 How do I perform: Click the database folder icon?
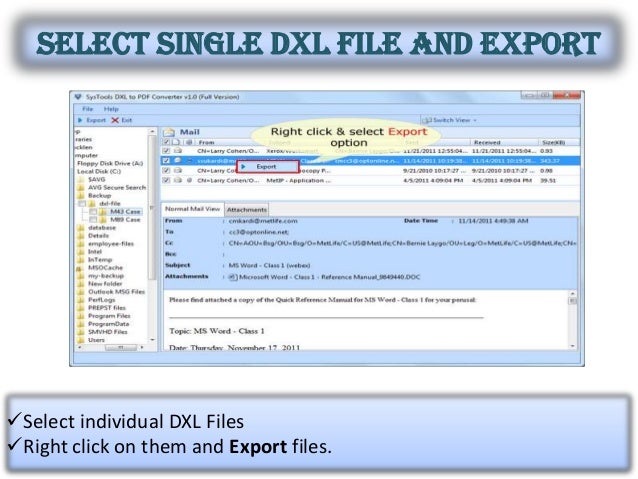point(81,228)
